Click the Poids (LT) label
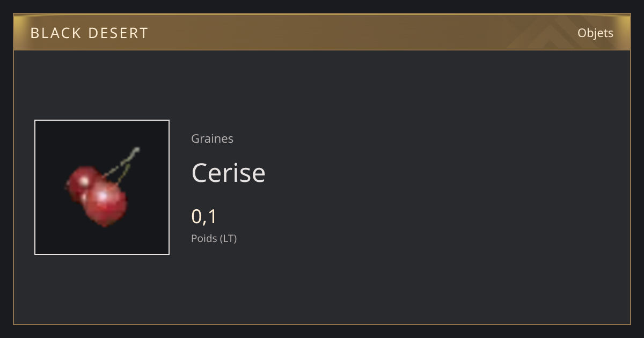Screen dimensions: 644x338 pos(214,238)
